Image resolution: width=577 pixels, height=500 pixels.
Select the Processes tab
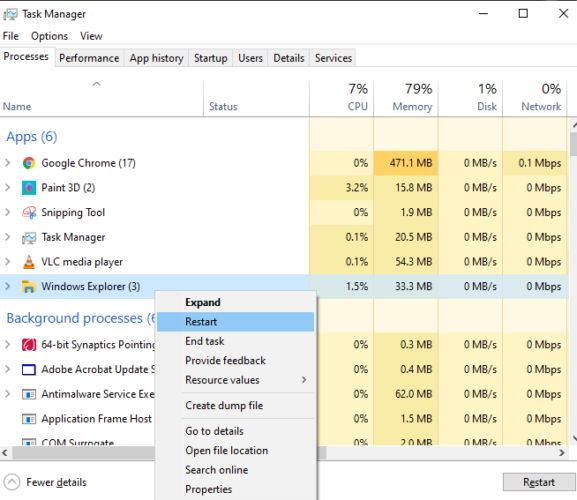coord(26,57)
